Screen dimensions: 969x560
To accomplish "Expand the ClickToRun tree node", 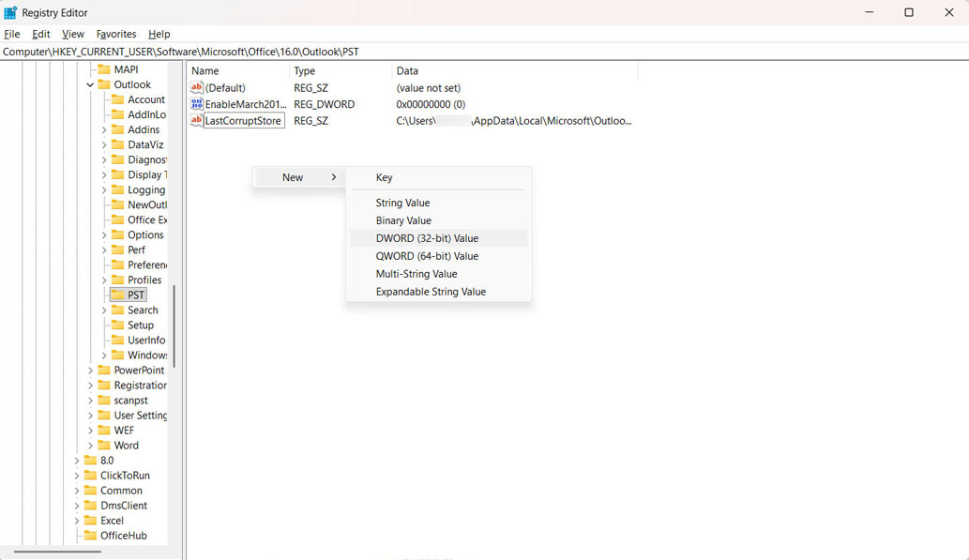I will tap(77, 476).
